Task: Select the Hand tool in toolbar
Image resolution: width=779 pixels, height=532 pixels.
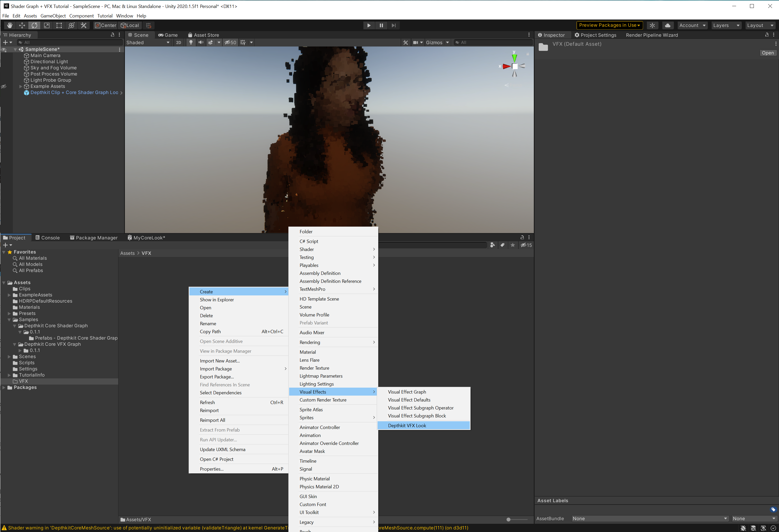Action: 10,25
